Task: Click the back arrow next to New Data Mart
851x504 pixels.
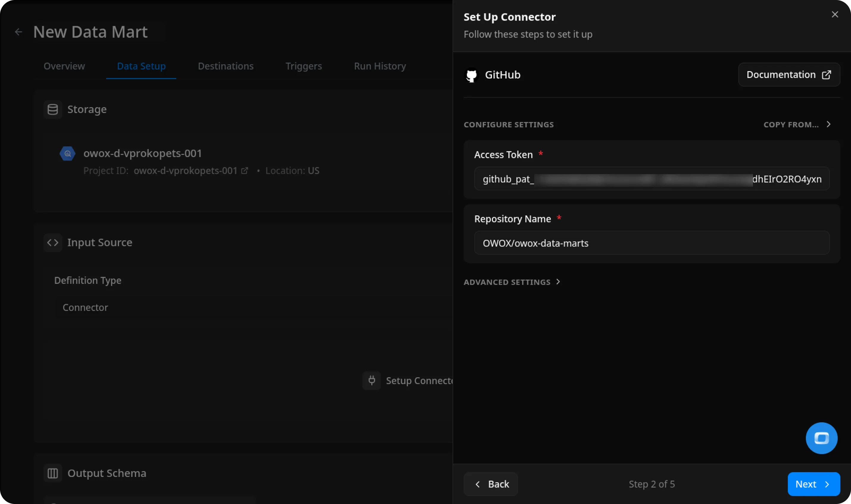Action: pos(19,32)
